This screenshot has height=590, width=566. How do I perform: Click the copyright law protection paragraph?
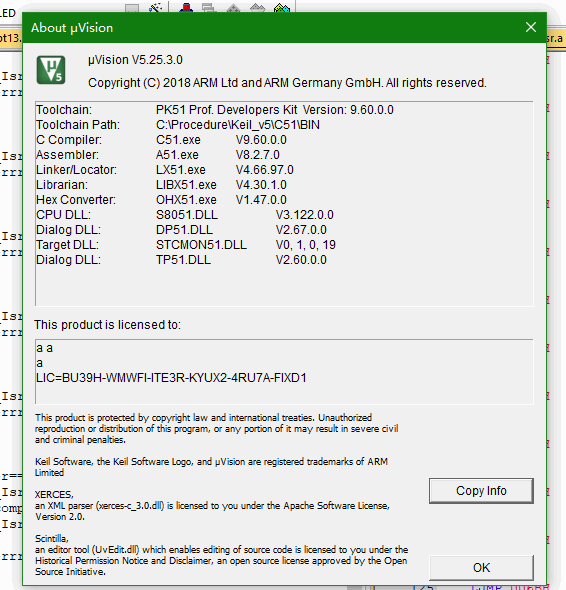tap(217, 429)
